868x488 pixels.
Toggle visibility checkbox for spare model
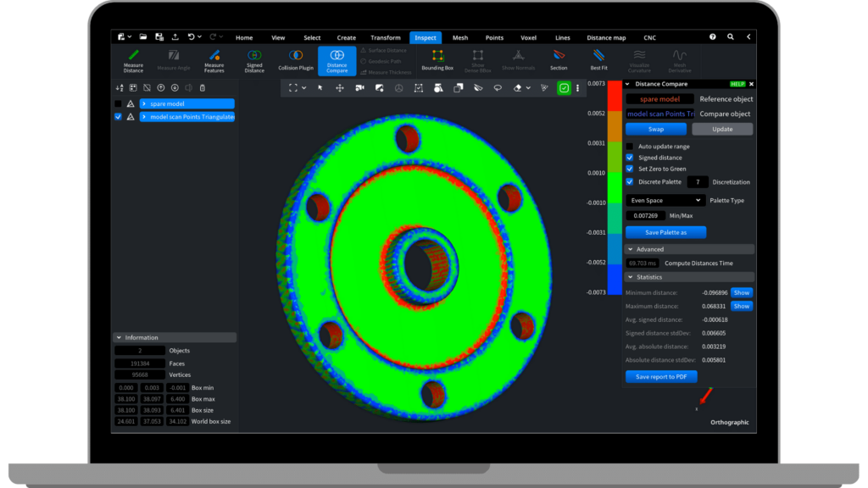click(118, 103)
